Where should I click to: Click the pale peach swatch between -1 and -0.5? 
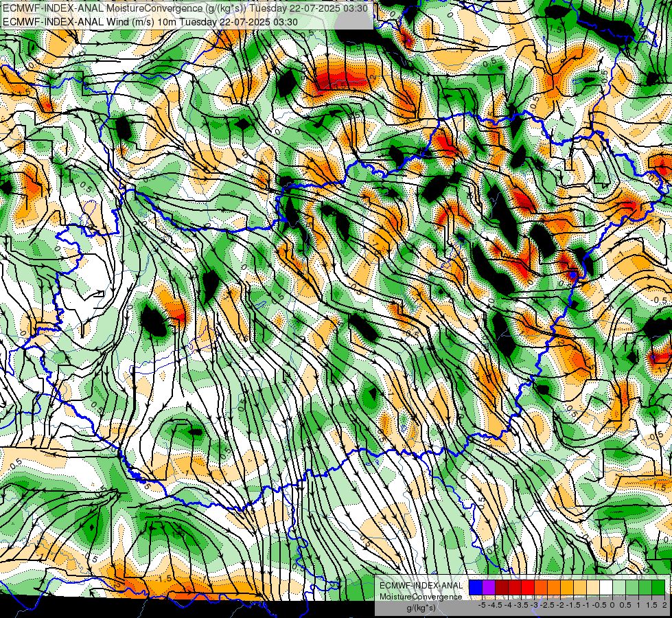pos(593,587)
